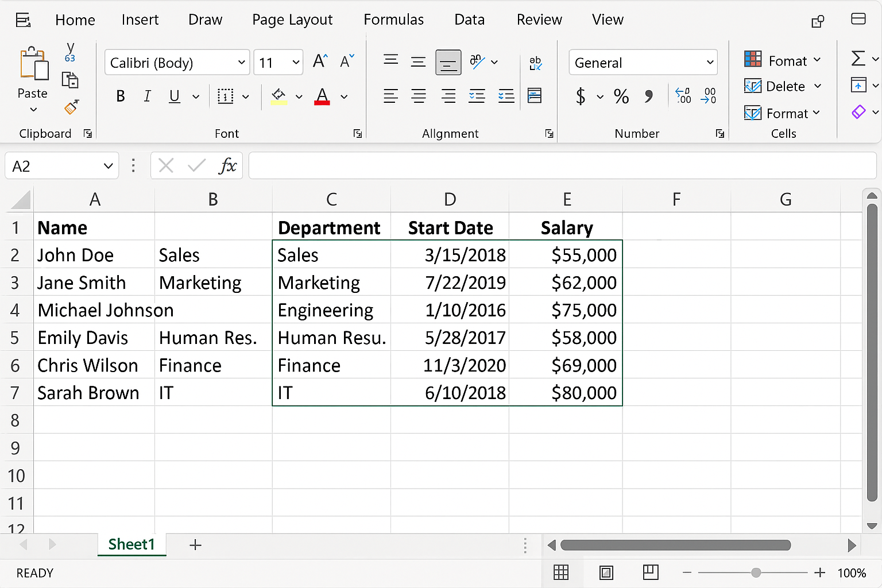Open the Home ribbon tab

coord(75,20)
